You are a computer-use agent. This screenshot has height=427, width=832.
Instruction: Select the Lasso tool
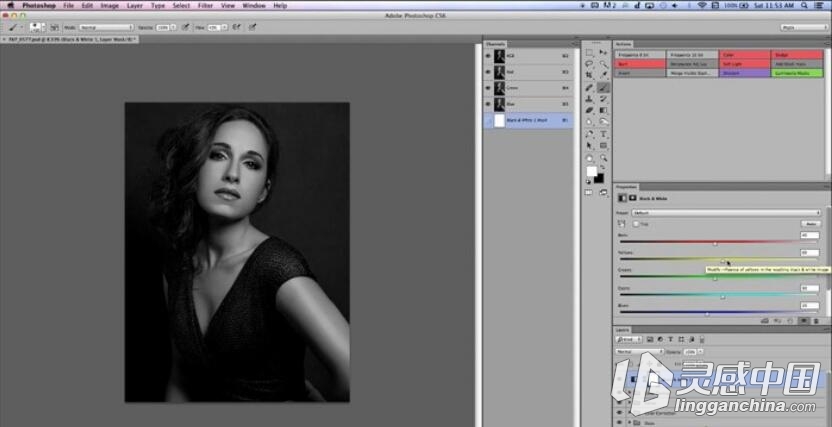click(x=590, y=64)
